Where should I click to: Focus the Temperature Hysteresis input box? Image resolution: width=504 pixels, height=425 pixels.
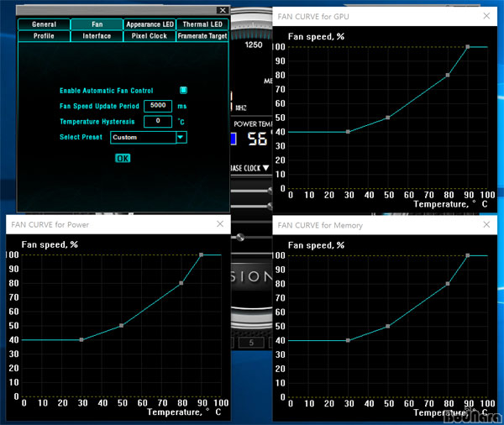coord(158,121)
